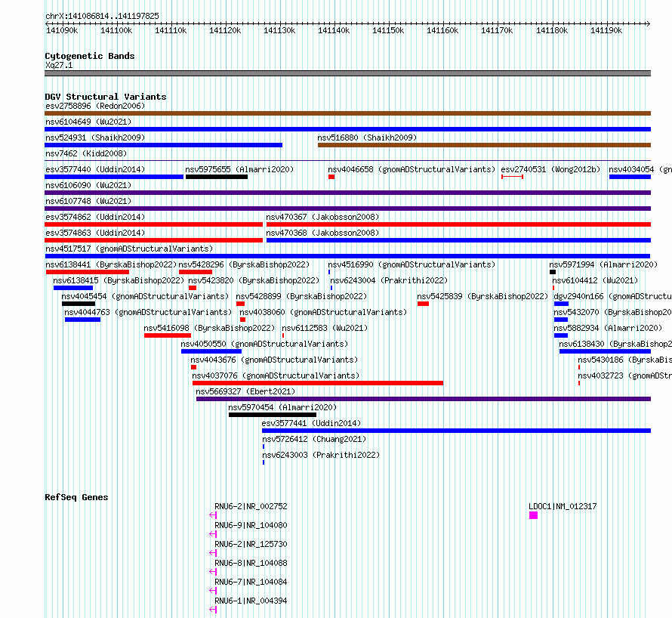Click the red nsv6138441 (ByrskaBishop2022) bar

point(88,272)
